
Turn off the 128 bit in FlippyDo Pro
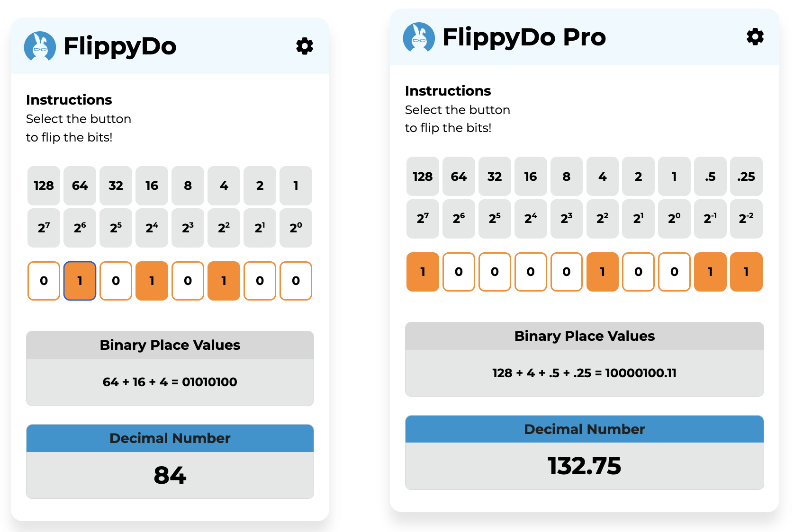point(423,272)
